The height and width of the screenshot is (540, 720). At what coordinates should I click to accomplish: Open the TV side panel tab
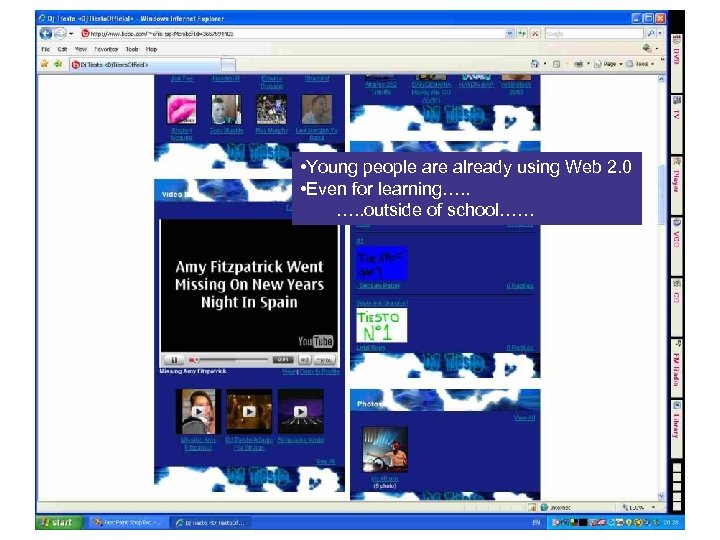(x=676, y=124)
